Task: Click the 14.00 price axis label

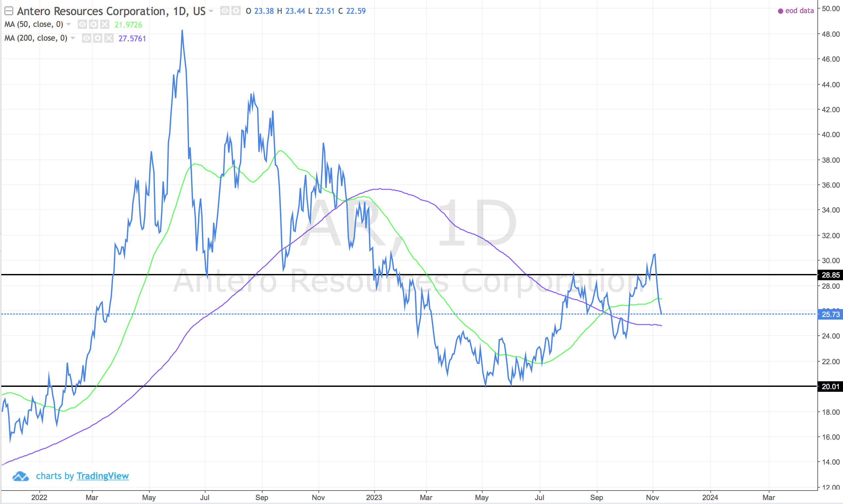Action: click(x=831, y=462)
